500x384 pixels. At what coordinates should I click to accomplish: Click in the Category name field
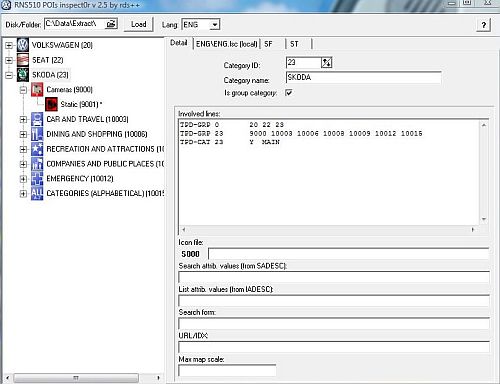[x=364, y=77]
